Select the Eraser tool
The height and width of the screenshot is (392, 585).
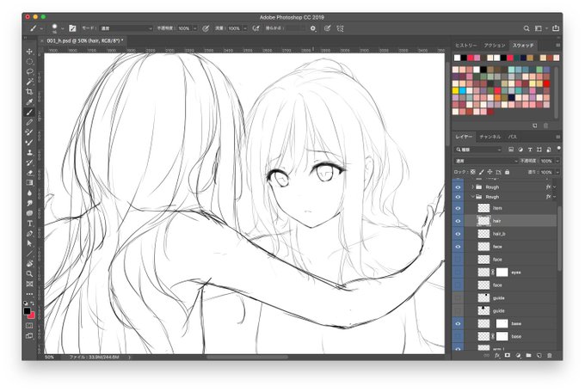tap(29, 173)
